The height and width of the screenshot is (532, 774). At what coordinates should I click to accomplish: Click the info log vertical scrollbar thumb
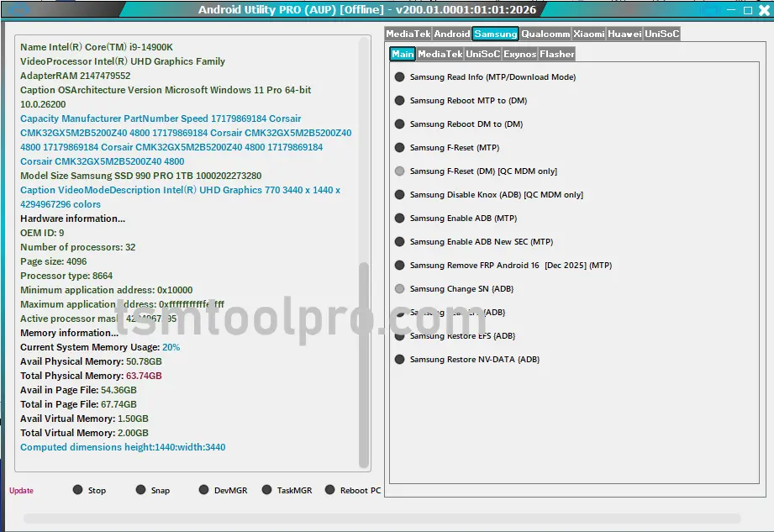pyautogui.click(x=364, y=365)
